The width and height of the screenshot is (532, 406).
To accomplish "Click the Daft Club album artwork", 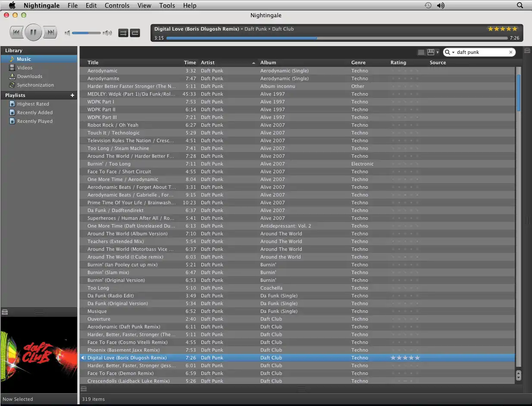I will pos(39,355).
